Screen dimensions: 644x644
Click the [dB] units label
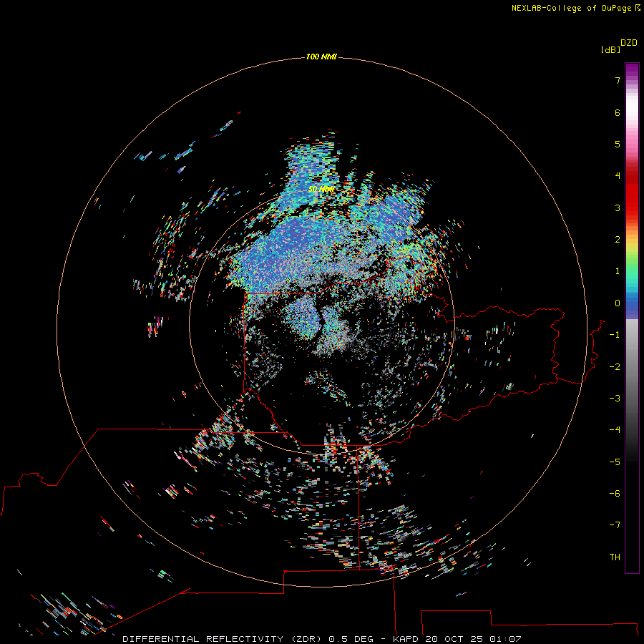[610, 49]
